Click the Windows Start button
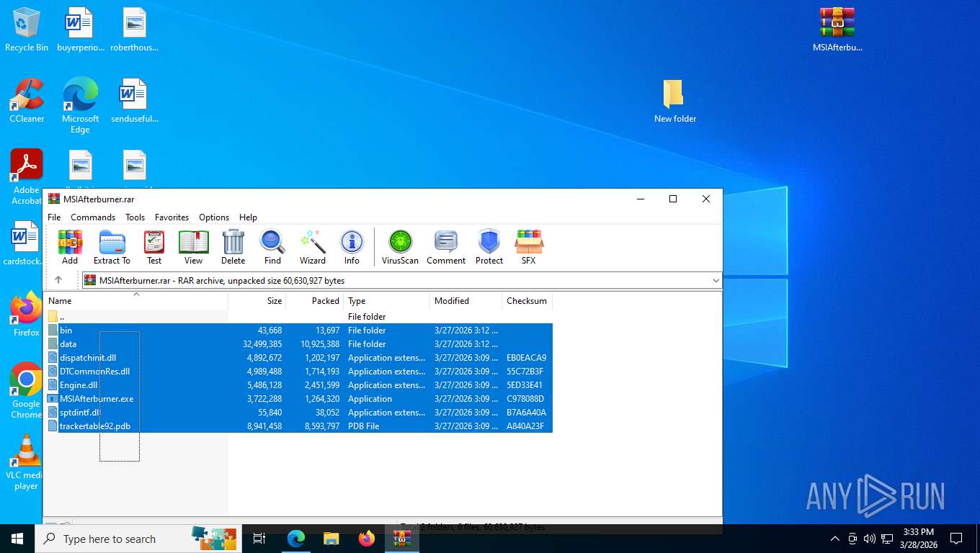 17,539
